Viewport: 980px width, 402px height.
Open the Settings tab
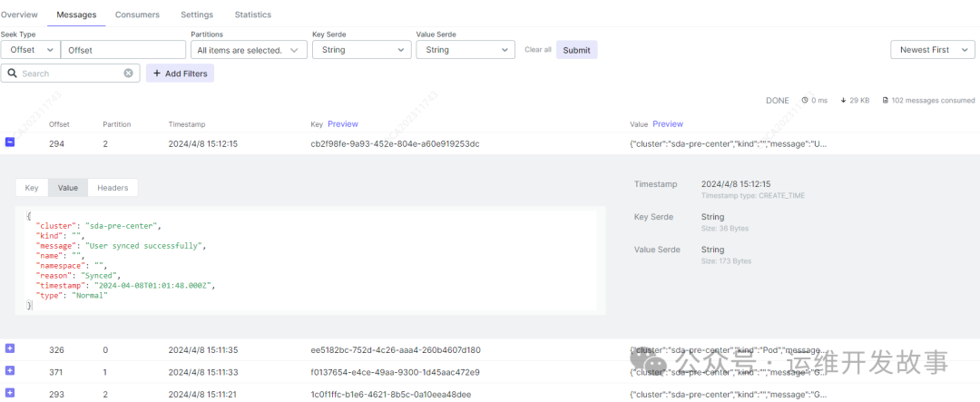coord(197,15)
